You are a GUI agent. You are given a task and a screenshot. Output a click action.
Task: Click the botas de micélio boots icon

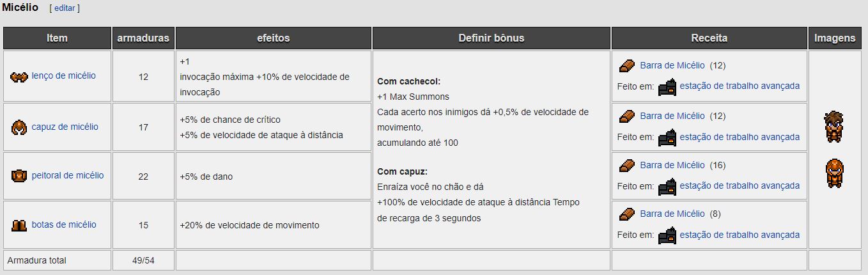coord(19,225)
